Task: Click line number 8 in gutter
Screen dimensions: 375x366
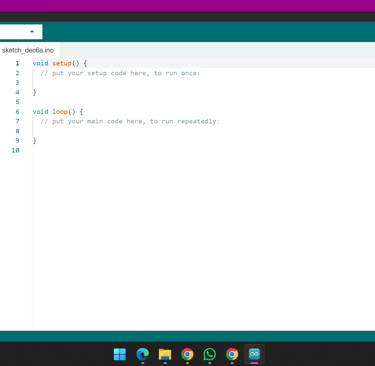Action: tap(17, 131)
